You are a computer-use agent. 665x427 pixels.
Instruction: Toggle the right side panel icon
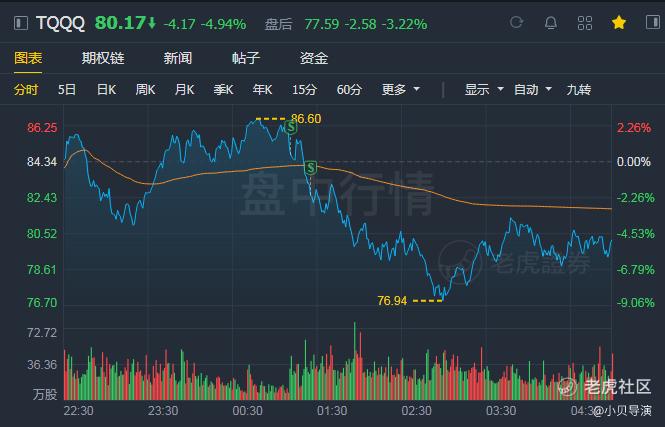[x=653, y=22]
